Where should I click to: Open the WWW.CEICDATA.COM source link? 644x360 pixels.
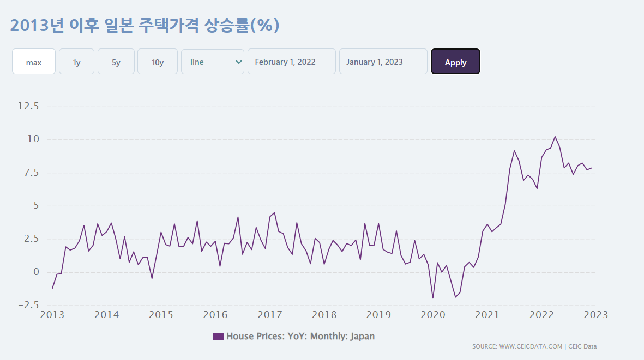[x=530, y=346]
